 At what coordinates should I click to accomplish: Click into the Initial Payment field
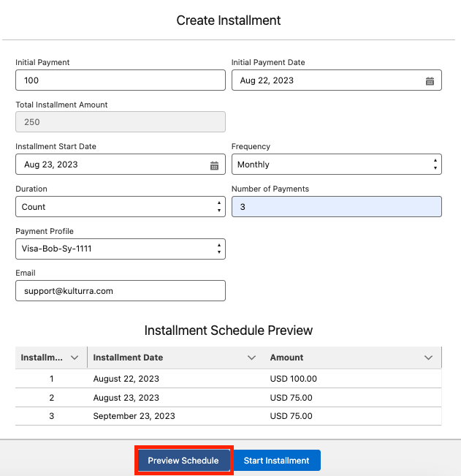(120, 80)
